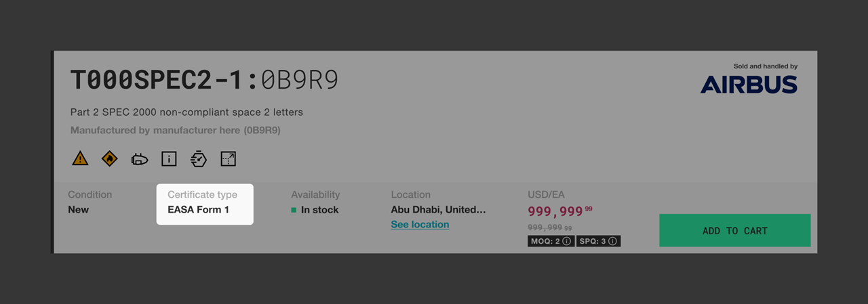The width and height of the screenshot is (868, 304).
Task: Click the SPQ: 3 badge
Action: [598, 241]
